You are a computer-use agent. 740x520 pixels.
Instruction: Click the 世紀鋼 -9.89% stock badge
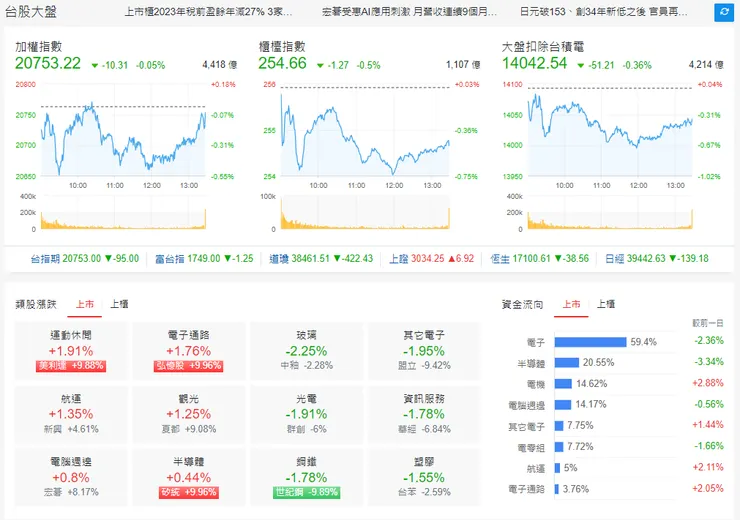[307, 492]
